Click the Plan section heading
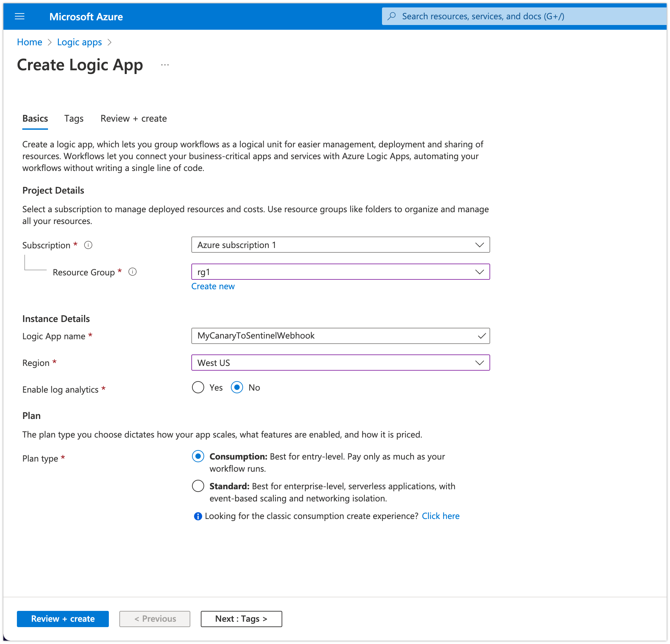 click(31, 416)
